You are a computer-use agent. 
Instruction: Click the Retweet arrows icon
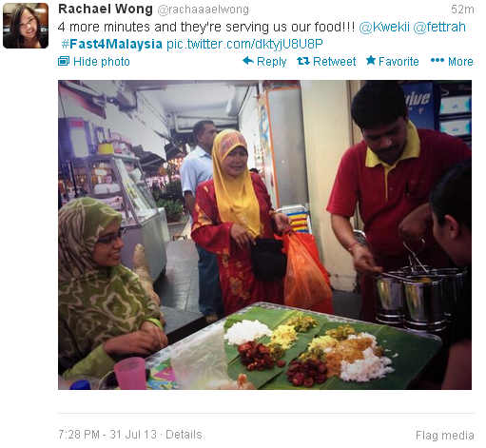pos(303,61)
